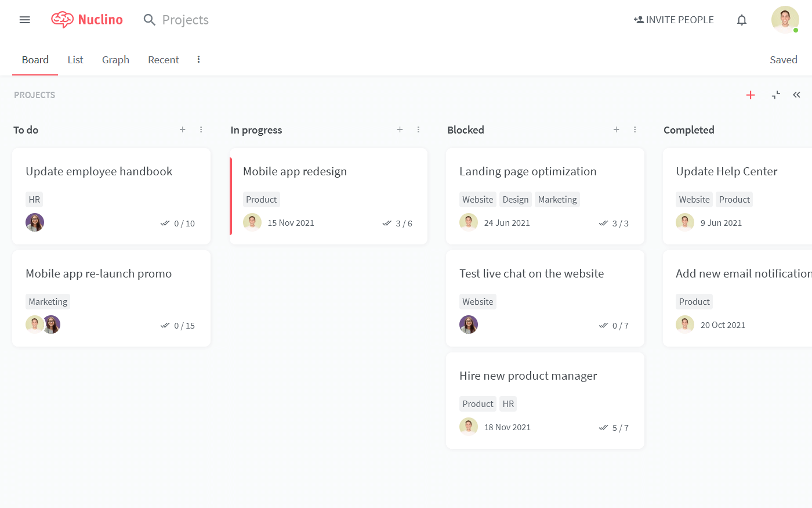Click Website tag on Update Help Center
This screenshot has height=508, width=812.
pos(694,199)
